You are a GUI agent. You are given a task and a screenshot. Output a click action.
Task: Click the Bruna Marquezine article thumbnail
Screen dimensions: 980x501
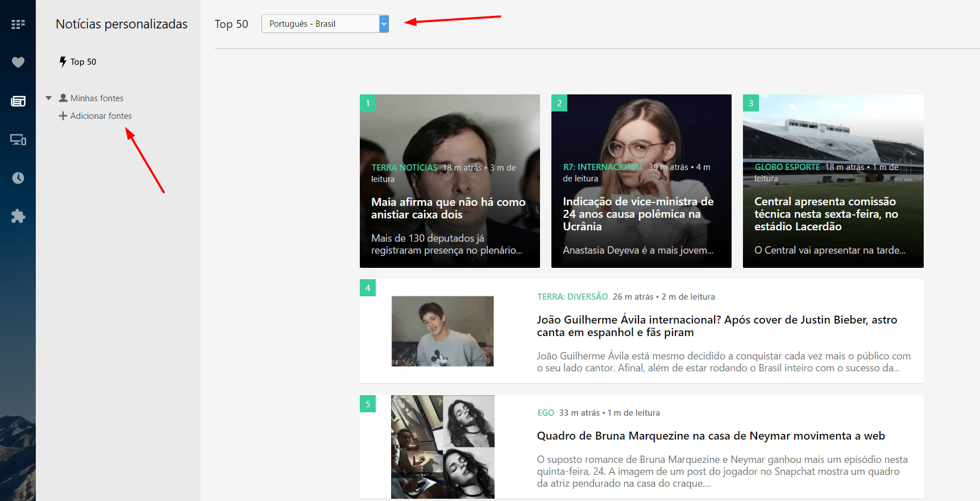click(x=443, y=447)
